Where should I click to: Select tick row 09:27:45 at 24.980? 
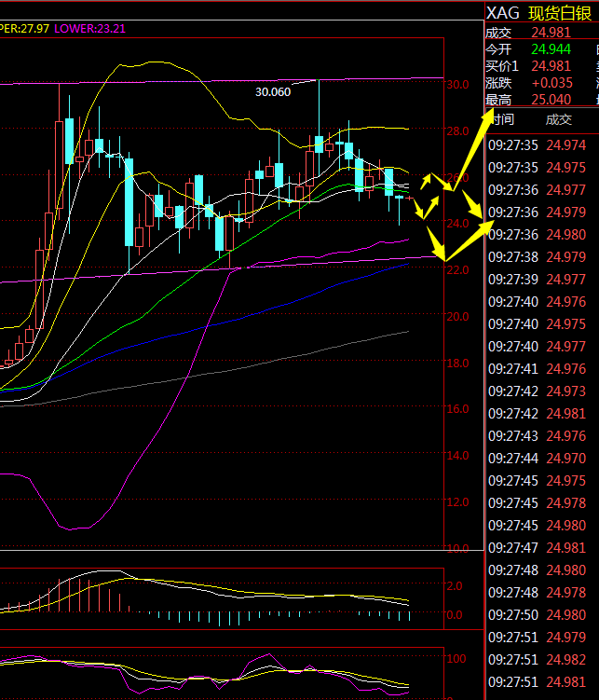(x=537, y=526)
